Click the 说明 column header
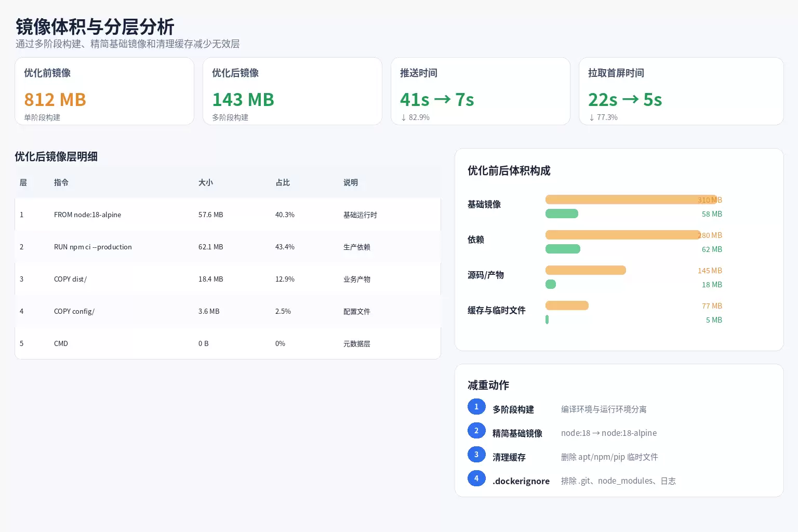Image resolution: width=798 pixels, height=532 pixels. click(x=351, y=182)
